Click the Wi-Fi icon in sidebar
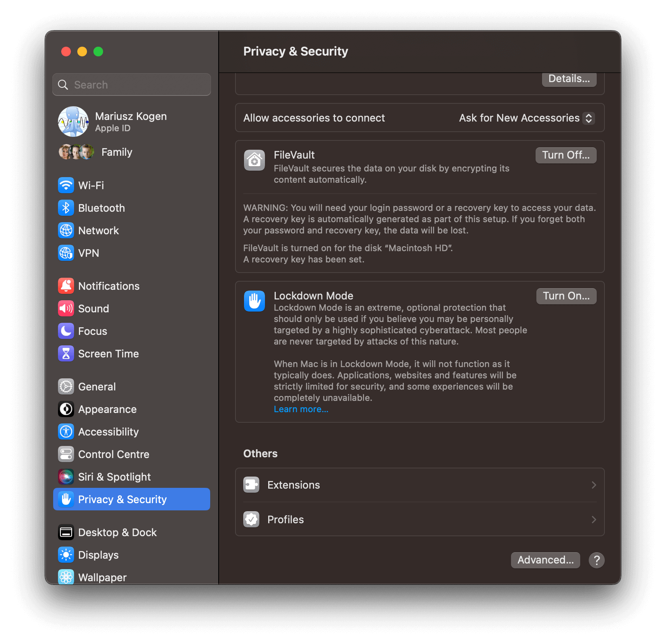 pyautogui.click(x=66, y=186)
